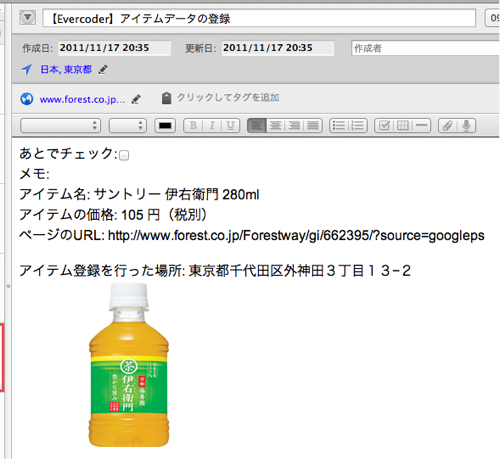Open the note options disclosure triangle
This screenshot has height=459, width=500.
(27, 17)
